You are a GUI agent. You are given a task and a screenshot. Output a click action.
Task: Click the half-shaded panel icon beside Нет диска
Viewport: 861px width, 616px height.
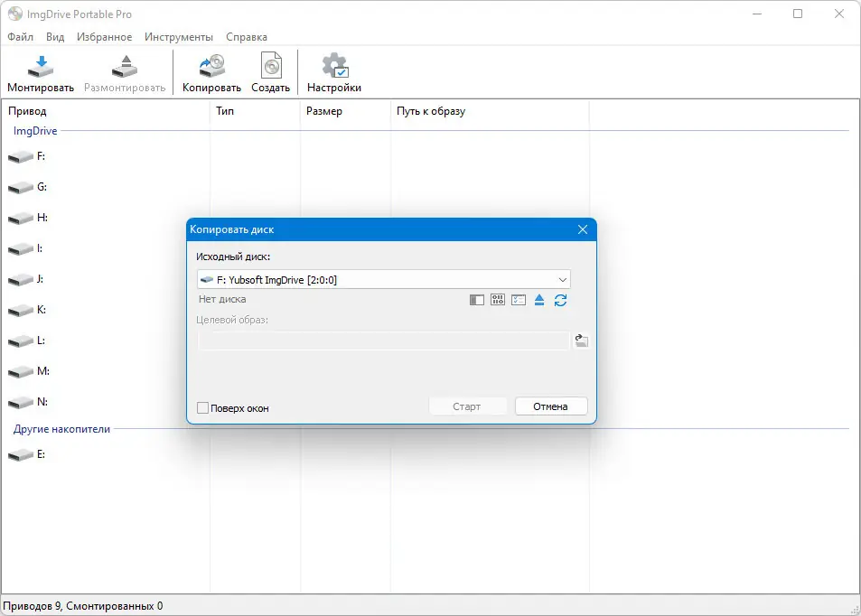click(477, 300)
